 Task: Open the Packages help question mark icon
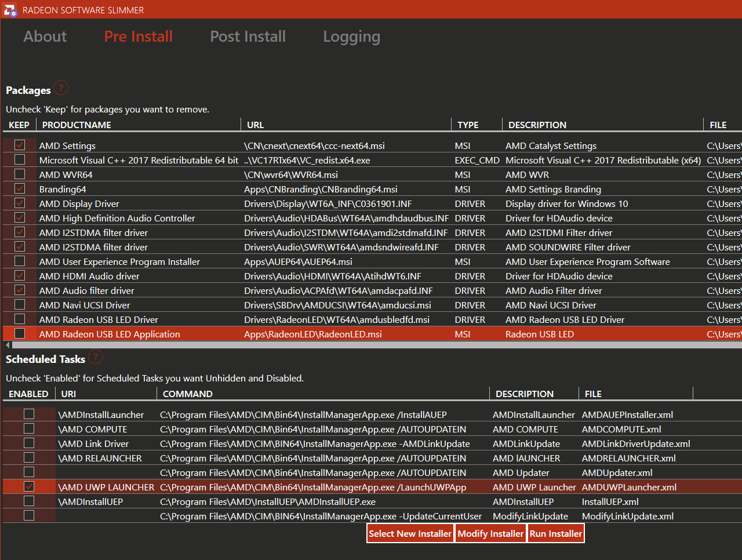[x=61, y=88]
